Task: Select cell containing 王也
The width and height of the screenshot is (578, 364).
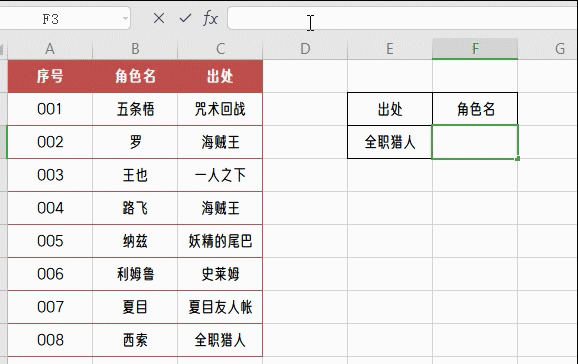Action: [x=135, y=175]
